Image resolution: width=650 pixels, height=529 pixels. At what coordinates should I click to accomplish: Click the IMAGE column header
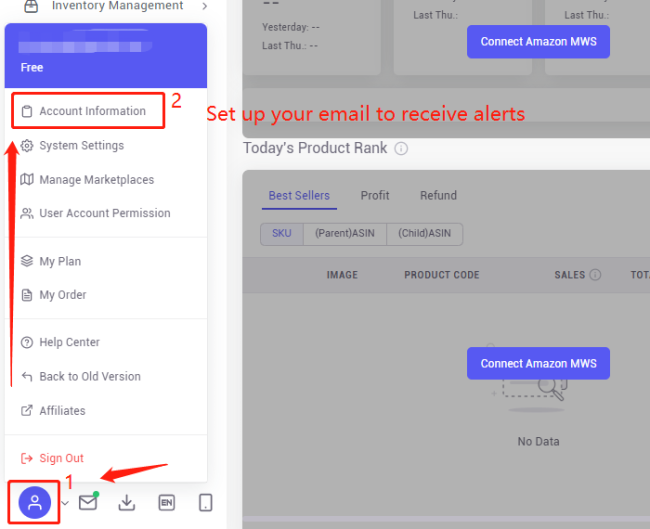[x=342, y=275]
